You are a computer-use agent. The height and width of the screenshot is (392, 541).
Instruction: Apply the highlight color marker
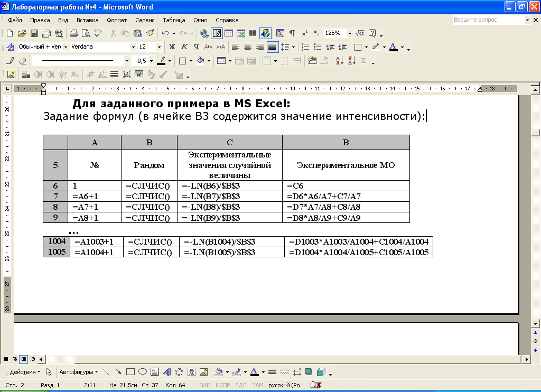pos(376,47)
